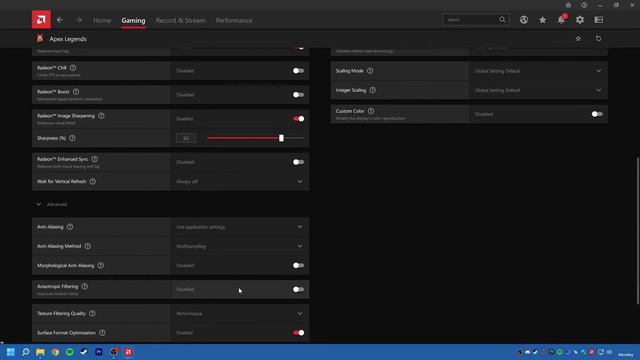Image resolution: width=640 pixels, height=360 pixels.
Task: Add Apex Legends profile to favorites star
Action: tap(578, 38)
